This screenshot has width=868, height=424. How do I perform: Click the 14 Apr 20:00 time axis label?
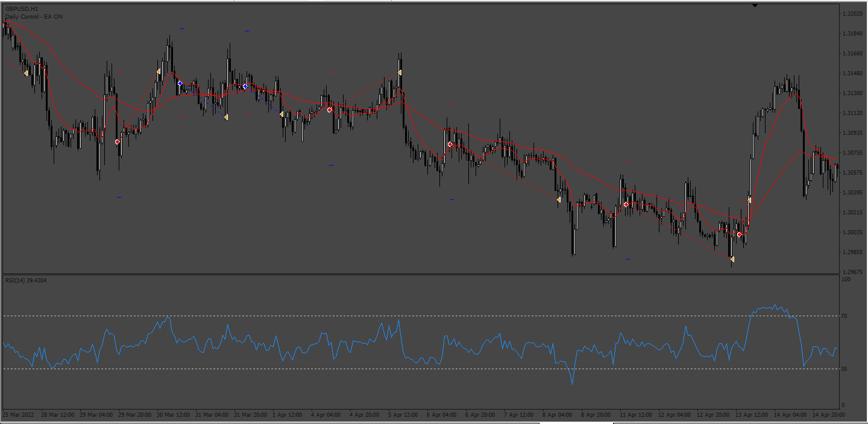click(x=829, y=415)
